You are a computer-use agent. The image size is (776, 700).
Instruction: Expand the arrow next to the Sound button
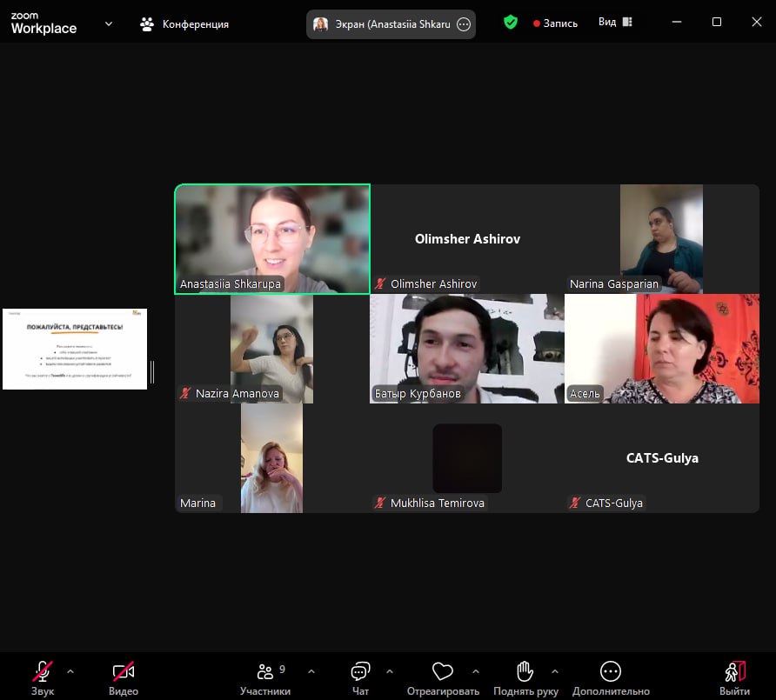point(70,671)
